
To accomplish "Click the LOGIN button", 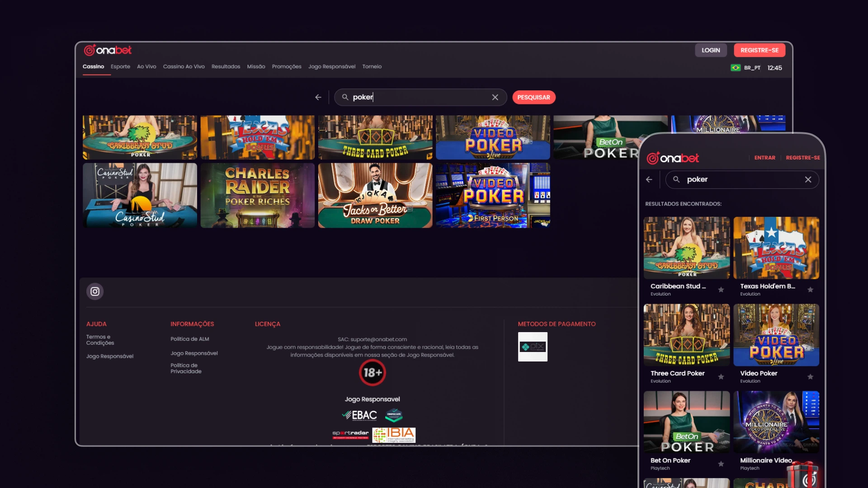I will 711,50.
